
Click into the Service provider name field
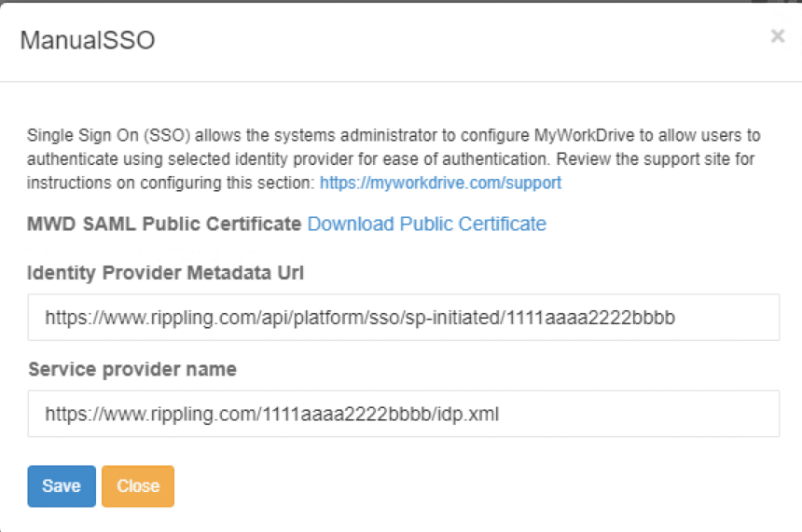coord(403,414)
